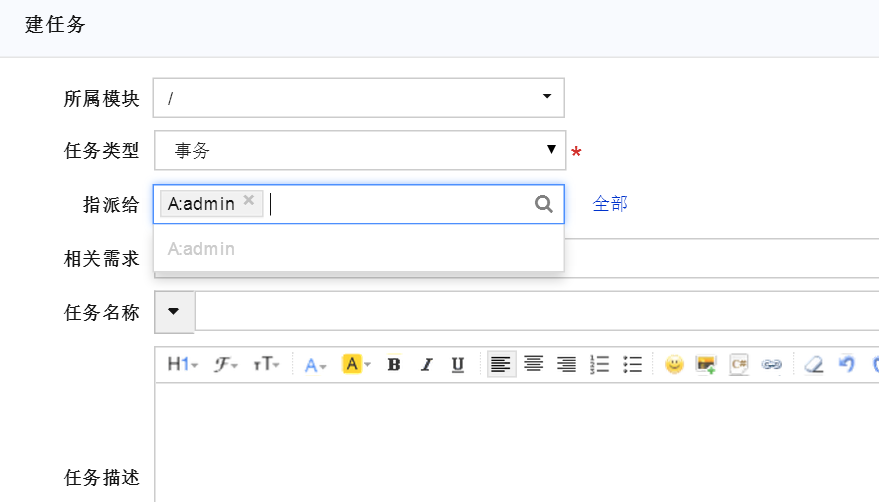
Task: Click the 全部 link beside assignee
Action: (610, 204)
